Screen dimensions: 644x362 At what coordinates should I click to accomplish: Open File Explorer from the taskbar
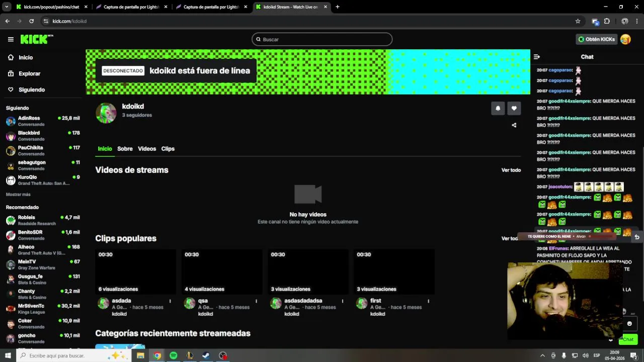140,355
